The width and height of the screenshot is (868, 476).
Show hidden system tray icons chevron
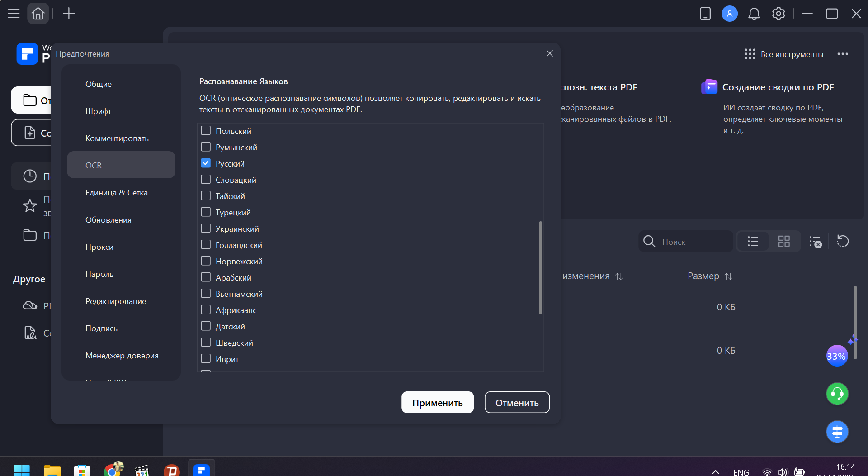pos(715,472)
